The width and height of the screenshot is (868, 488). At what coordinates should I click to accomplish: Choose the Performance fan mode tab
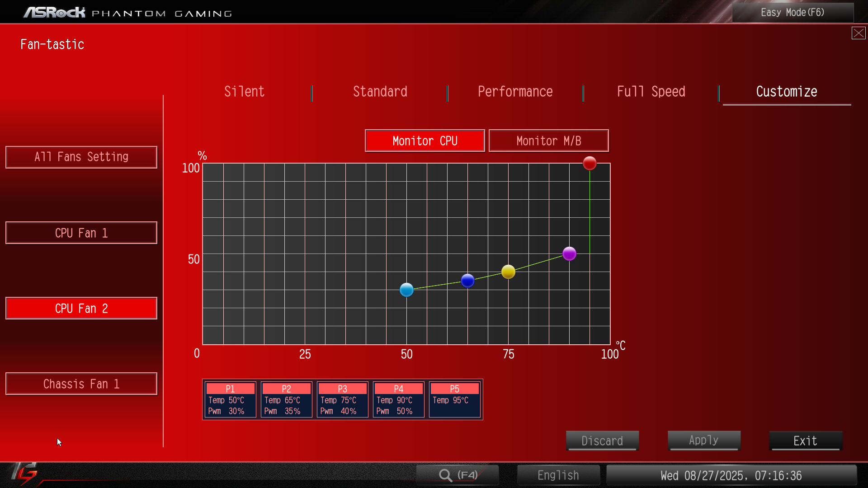[x=515, y=92]
